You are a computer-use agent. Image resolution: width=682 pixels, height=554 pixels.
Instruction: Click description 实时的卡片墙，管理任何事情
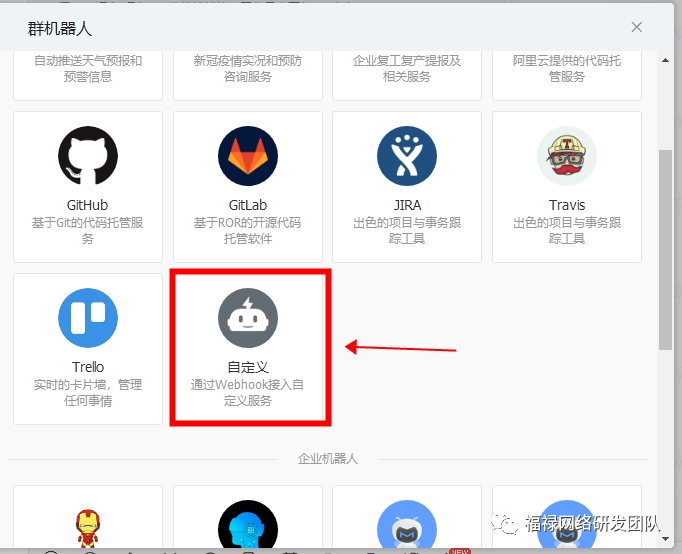point(88,393)
